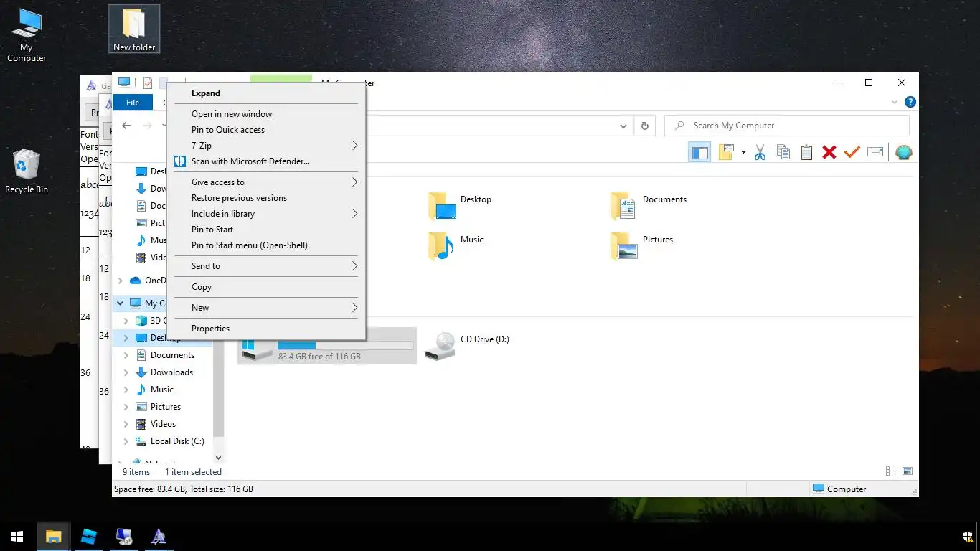Image resolution: width=980 pixels, height=551 pixels.
Task: Expand the Documents tree node
Action: point(126,355)
